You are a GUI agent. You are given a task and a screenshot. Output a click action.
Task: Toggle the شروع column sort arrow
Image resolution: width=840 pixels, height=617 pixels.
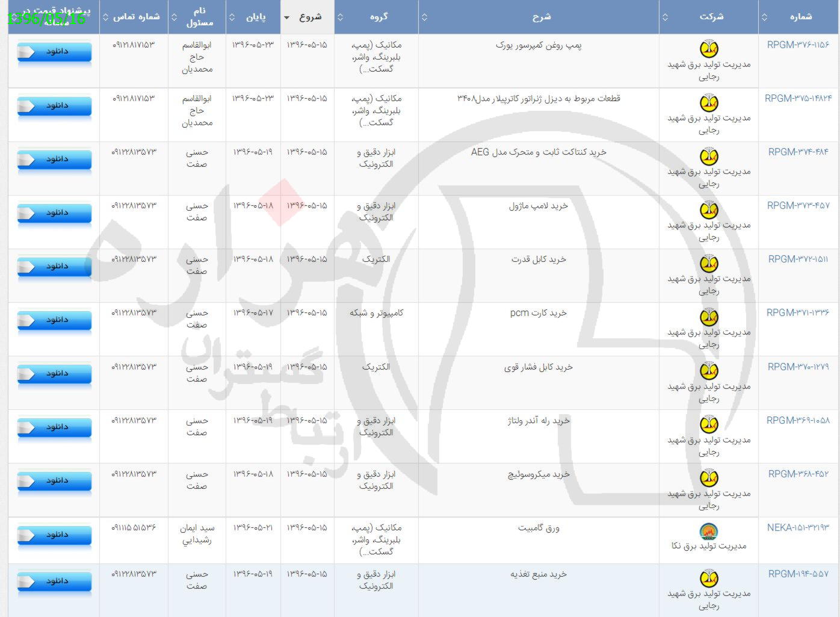[286, 17]
